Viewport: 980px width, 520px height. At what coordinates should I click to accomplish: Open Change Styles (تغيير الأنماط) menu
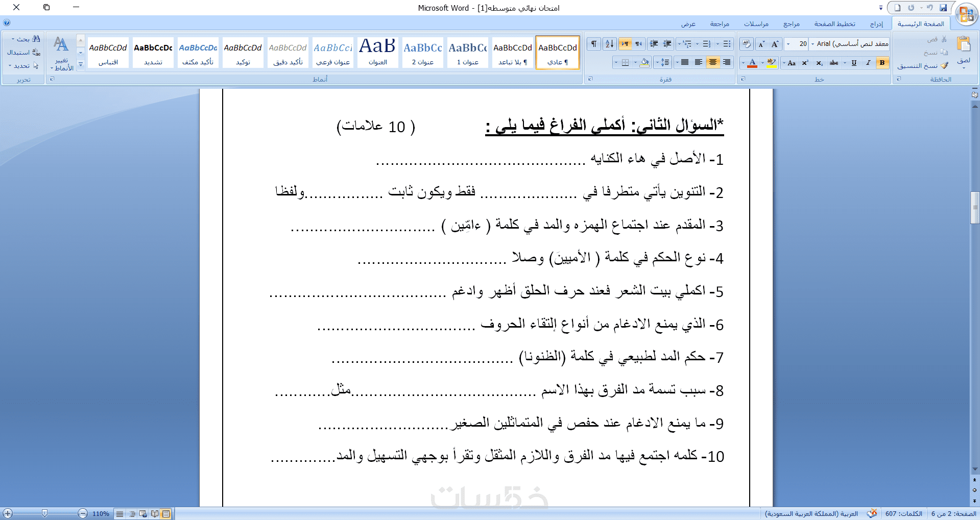click(62, 54)
